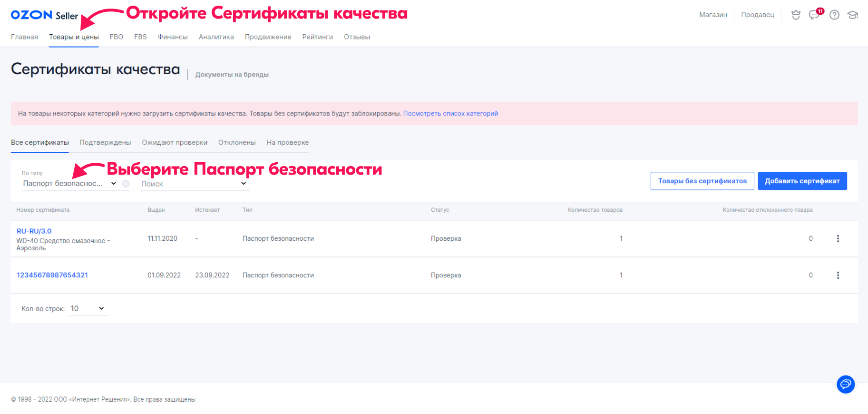Click the Выдан column header
This screenshot has width=868, height=414.
click(x=156, y=210)
